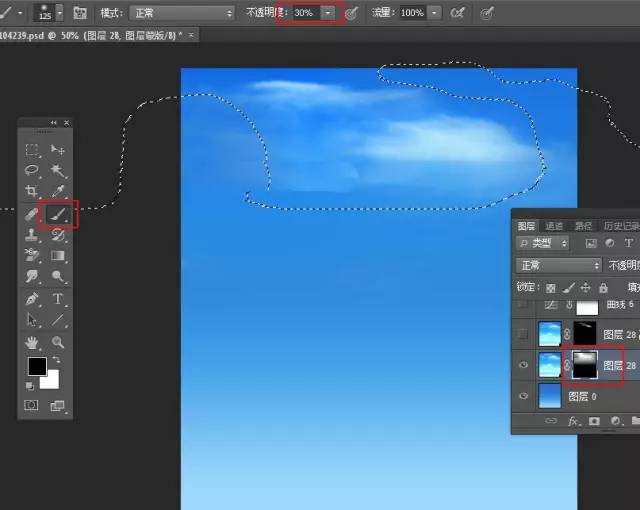This screenshot has height=510, width=640.
Task: Select the Crop tool
Action: click(x=32, y=191)
